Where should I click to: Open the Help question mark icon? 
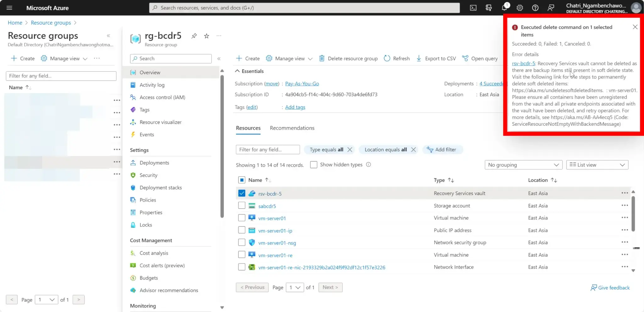[535, 8]
